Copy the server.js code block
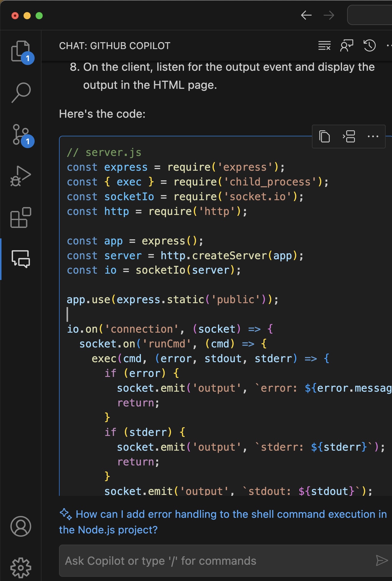This screenshot has width=392, height=581. tap(325, 136)
